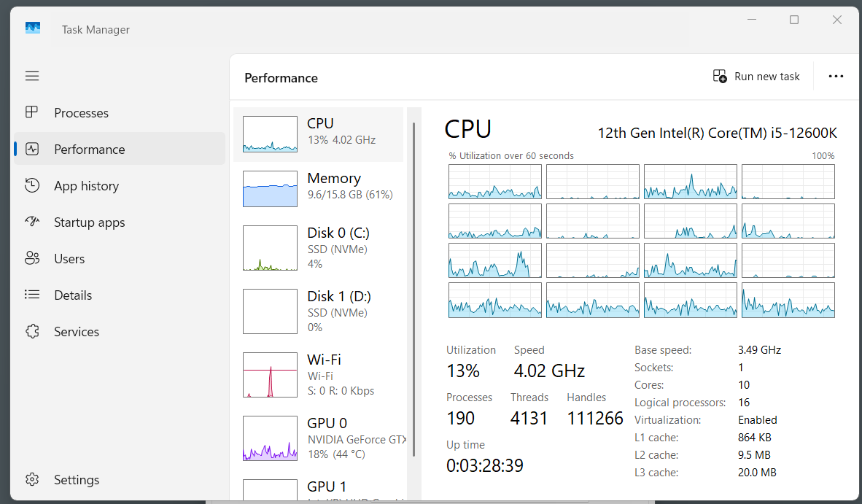This screenshot has width=862, height=504.
Task: Click the 111266 handles count
Action: coord(595,418)
